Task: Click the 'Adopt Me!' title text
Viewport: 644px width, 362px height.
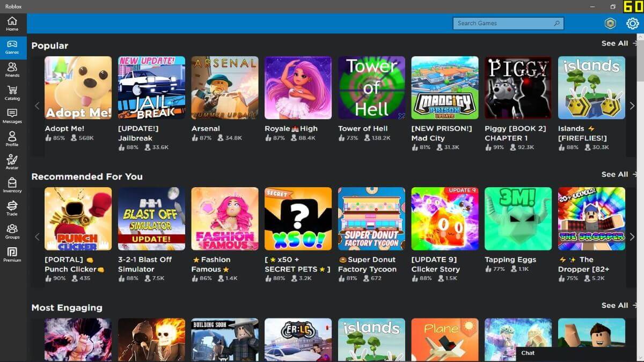Action: (x=64, y=129)
